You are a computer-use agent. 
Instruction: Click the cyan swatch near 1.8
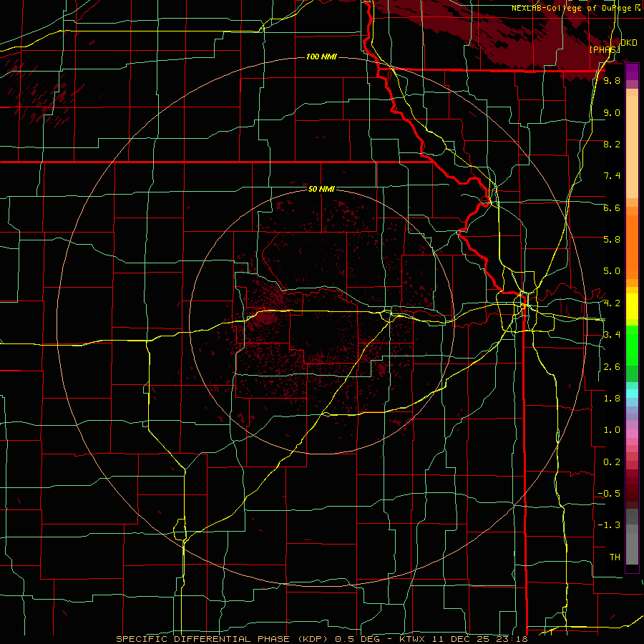pos(632,394)
